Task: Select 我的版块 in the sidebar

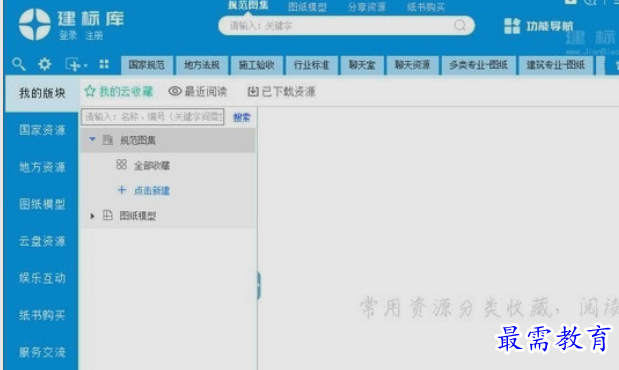Action: pyautogui.click(x=42, y=93)
